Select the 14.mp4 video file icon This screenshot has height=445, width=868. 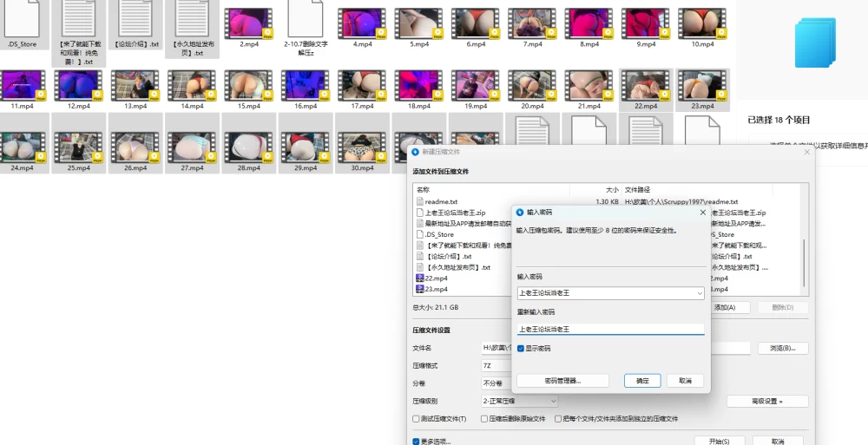[x=192, y=85]
